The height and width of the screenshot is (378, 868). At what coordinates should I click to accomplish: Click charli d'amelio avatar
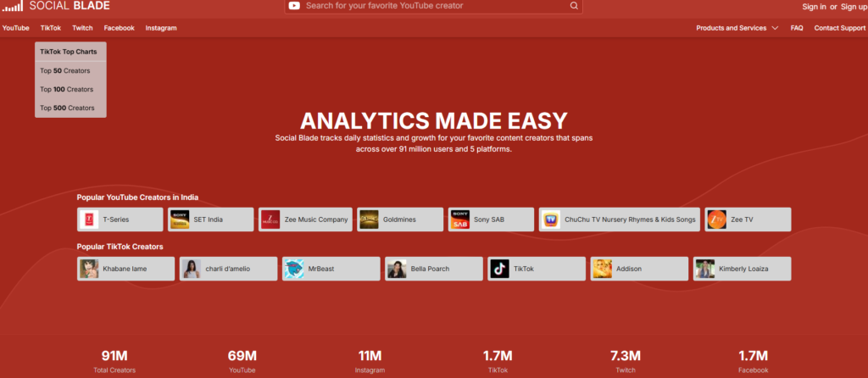pyautogui.click(x=192, y=269)
